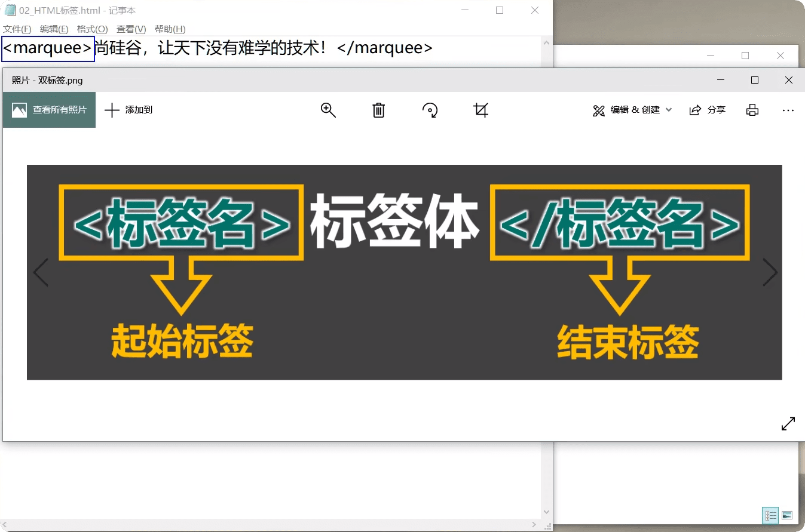This screenshot has width=805, height=532.
Task: Delete the photo using the trash icon
Action: (378, 110)
